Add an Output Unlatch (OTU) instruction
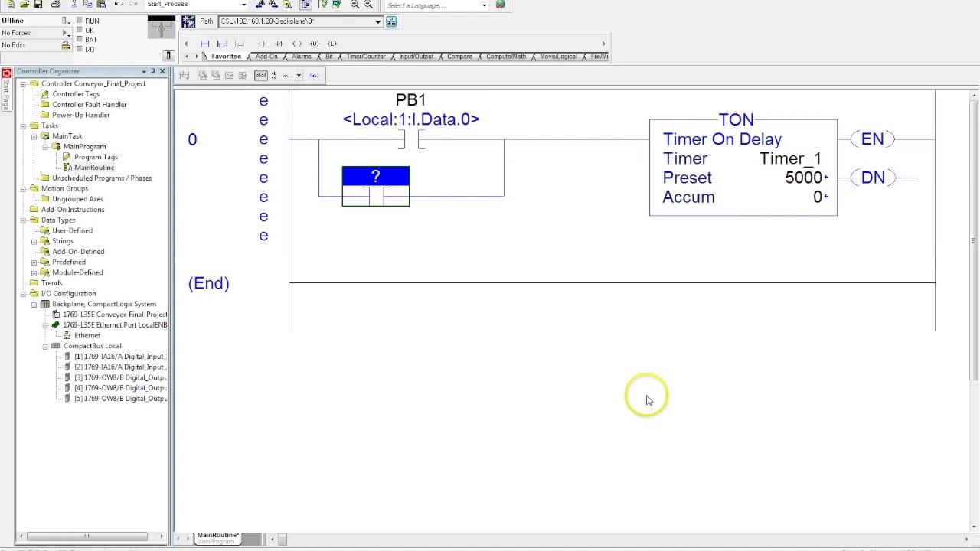 click(x=315, y=44)
